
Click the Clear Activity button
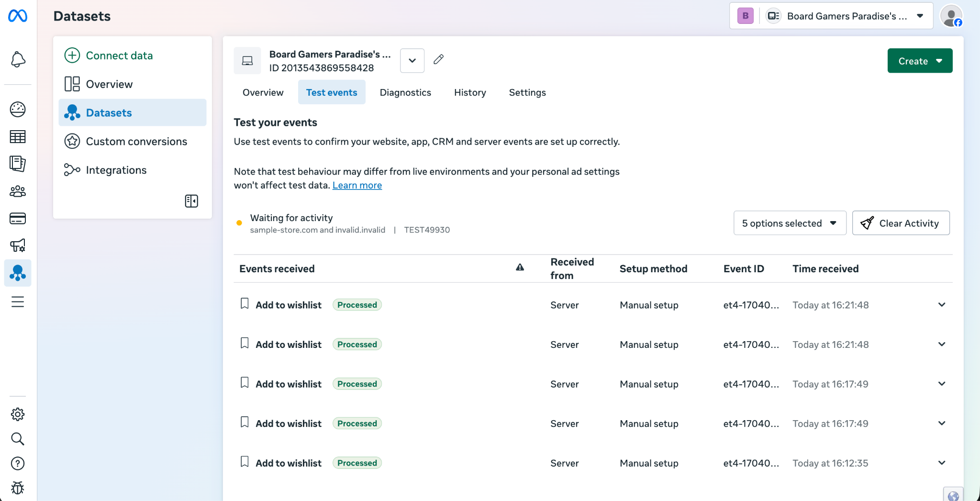901,223
